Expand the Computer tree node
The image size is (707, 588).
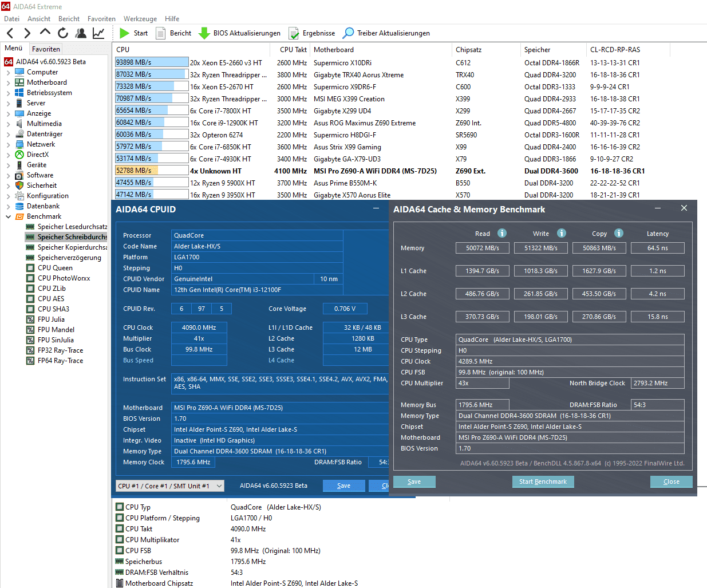point(8,73)
